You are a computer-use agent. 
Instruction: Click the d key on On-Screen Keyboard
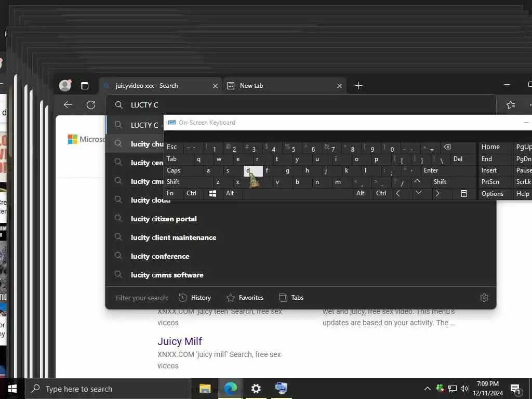tap(253, 170)
